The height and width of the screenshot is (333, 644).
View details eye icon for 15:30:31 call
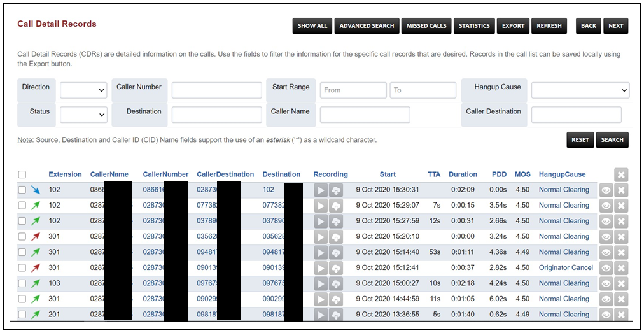tap(606, 190)
